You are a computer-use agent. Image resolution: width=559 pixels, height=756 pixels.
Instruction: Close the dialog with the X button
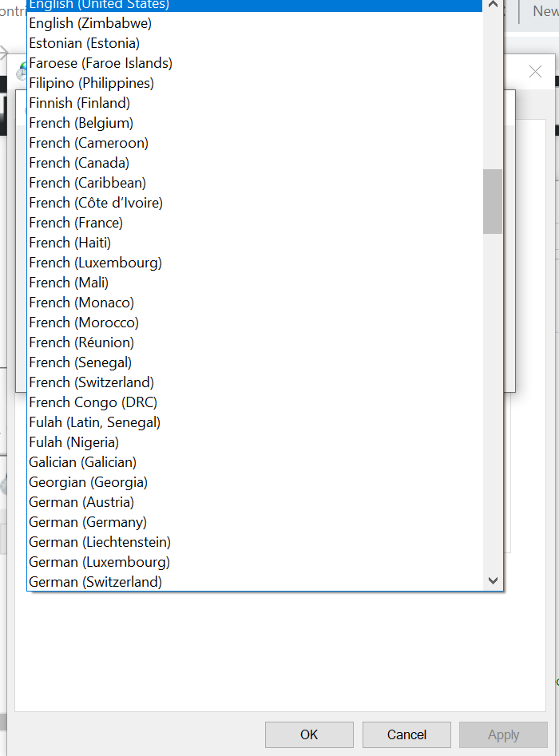[535, 72]
